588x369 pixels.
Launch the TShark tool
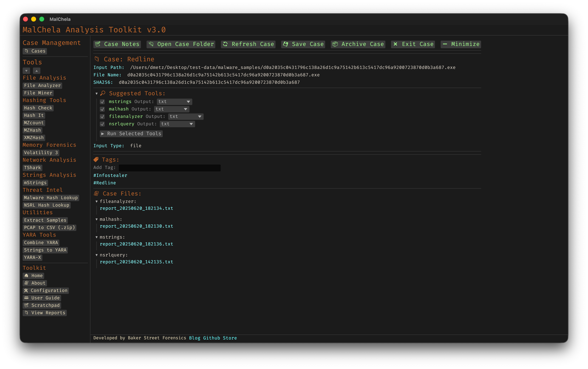33,168
